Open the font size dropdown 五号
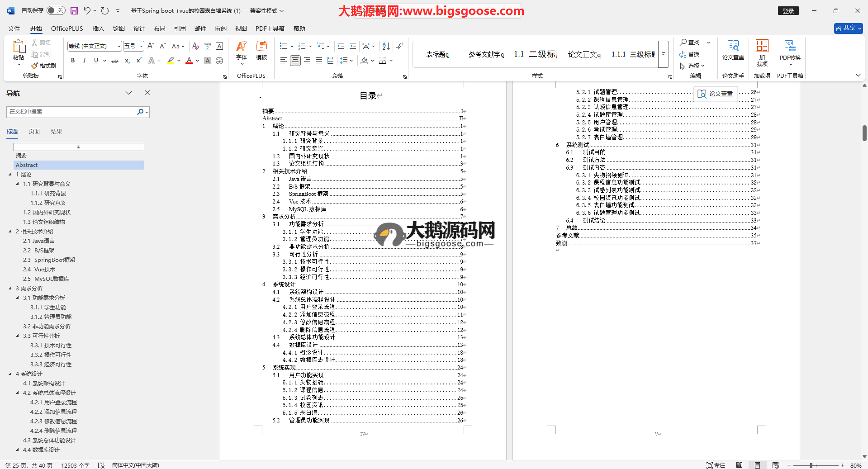Viewport: 868px width, 469px height. click(141, 46)
